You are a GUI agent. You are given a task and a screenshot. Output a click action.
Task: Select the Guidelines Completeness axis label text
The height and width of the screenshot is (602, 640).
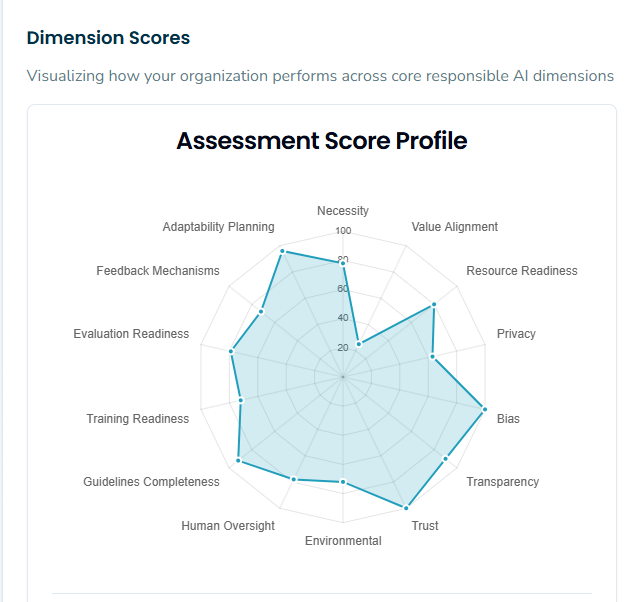151,482
